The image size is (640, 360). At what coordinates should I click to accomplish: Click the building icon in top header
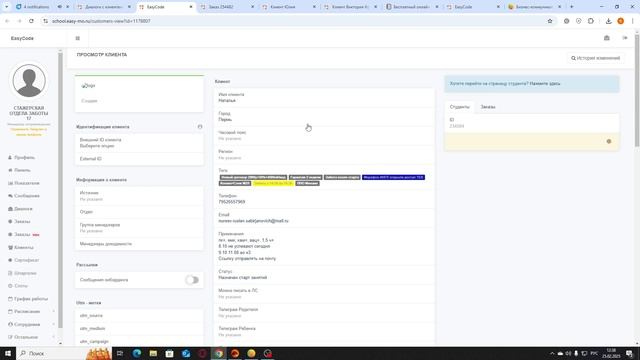tap(607, 38)
